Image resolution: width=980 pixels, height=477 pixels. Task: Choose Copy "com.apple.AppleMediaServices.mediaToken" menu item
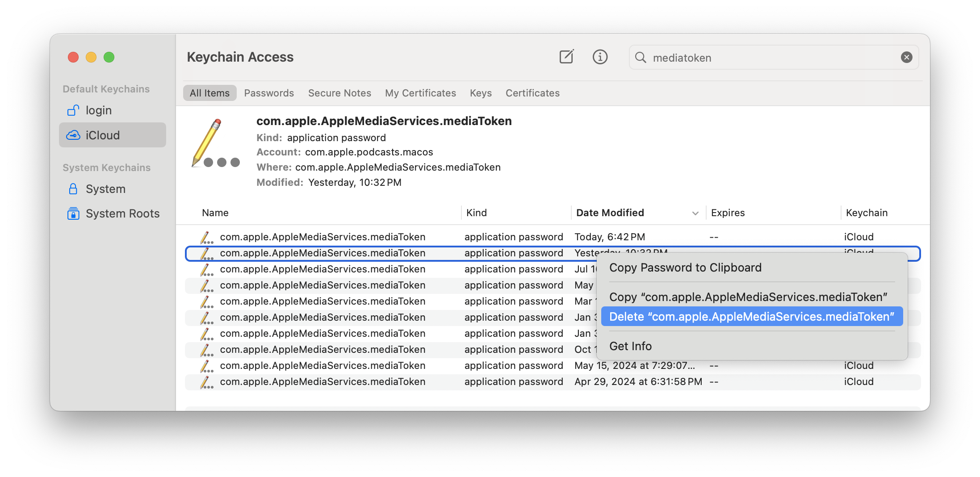[752, 297]
